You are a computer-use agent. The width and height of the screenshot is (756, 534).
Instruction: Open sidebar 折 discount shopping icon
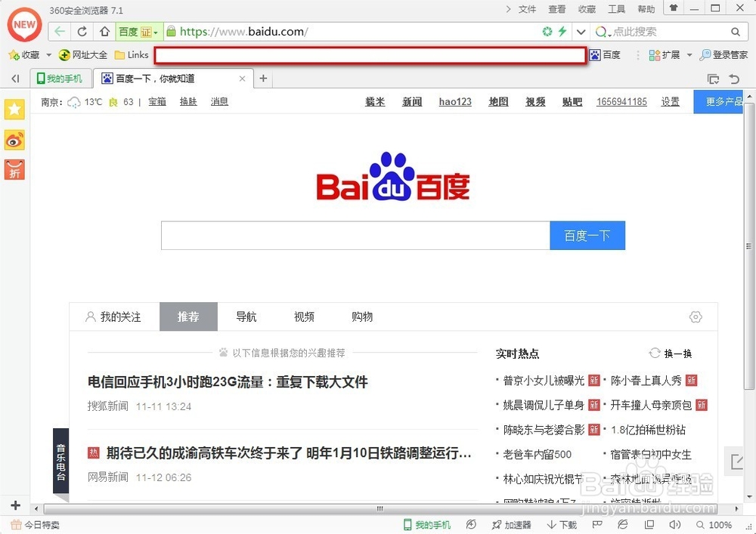click(14, 170)
